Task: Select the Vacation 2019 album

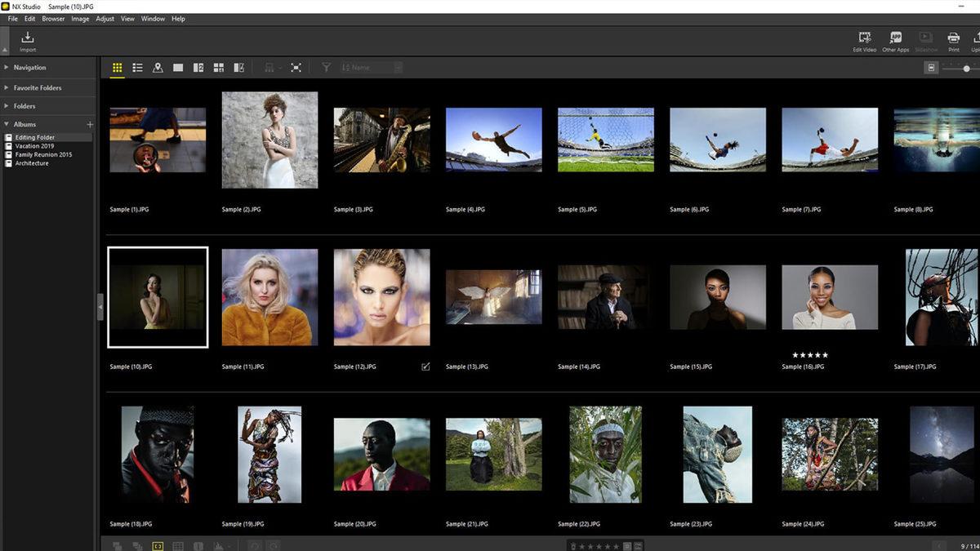Action: pyautogui.click(x=33, y=145)
